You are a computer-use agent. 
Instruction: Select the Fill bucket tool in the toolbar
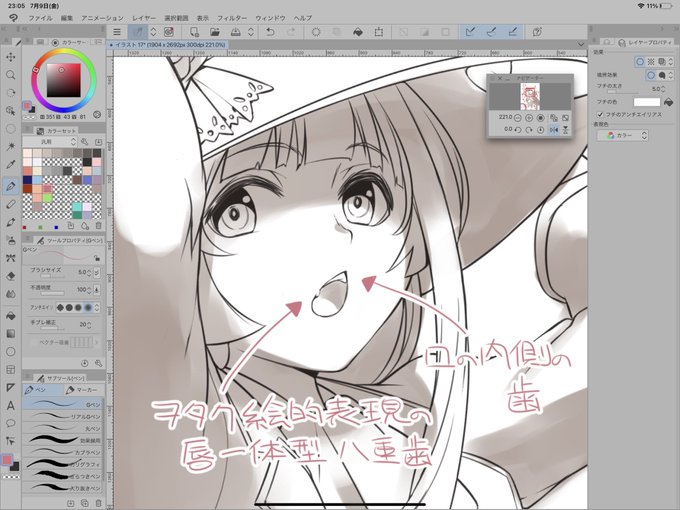[11, 316]
